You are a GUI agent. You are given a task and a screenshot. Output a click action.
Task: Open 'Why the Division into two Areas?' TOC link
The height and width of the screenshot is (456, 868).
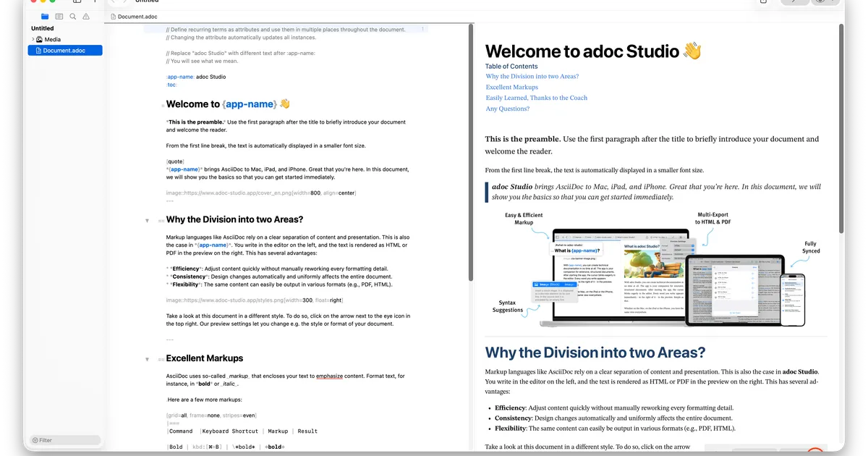(532, 76)
